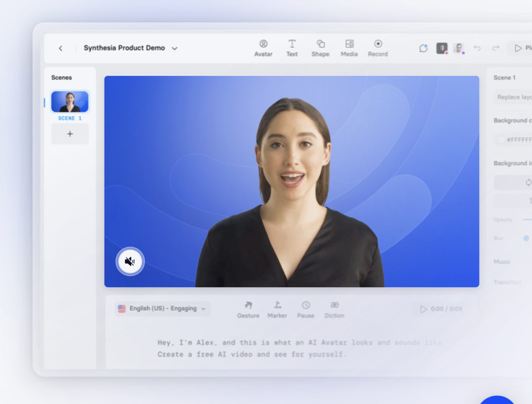
Task: Insert a Gesture in the script
Action: [248, 309]
